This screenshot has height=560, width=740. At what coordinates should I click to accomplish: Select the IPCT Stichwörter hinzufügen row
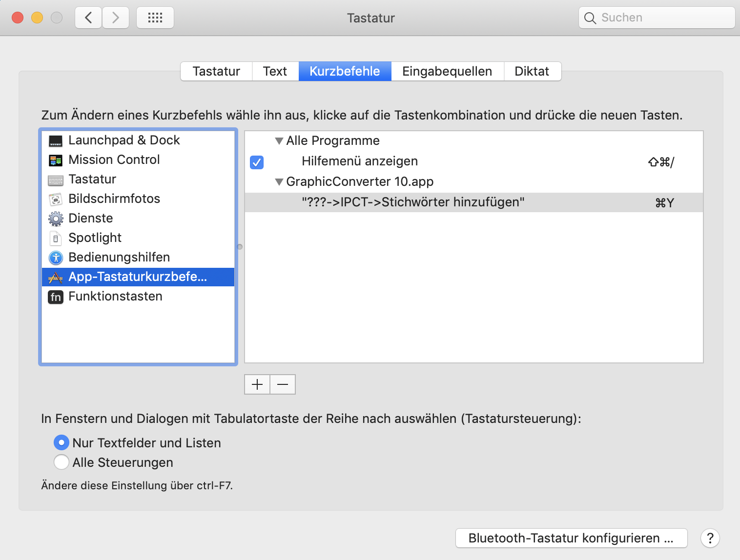tap(474, 202)
